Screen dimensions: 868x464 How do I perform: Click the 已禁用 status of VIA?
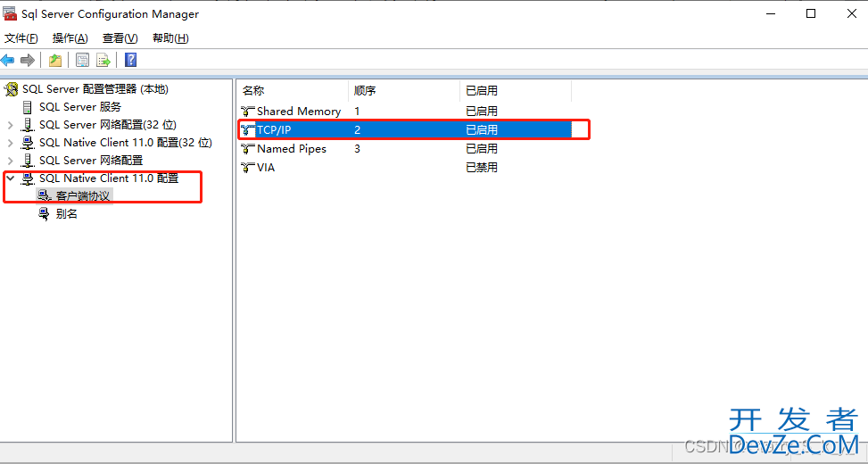482,167
